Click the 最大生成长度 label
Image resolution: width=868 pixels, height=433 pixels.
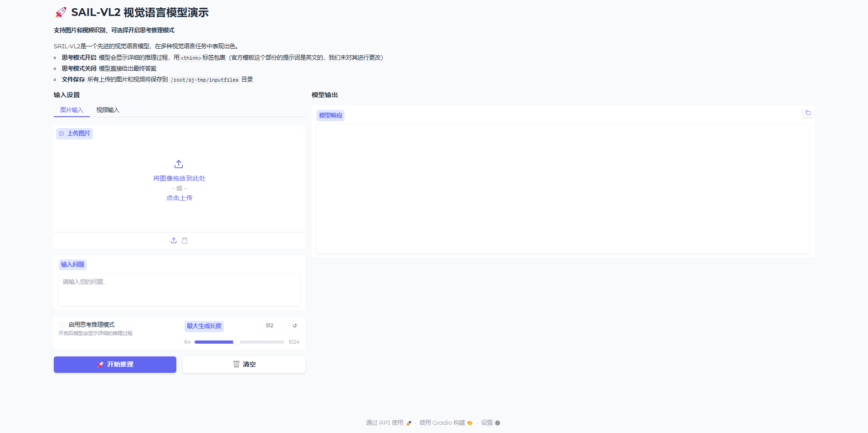point(204,326)
